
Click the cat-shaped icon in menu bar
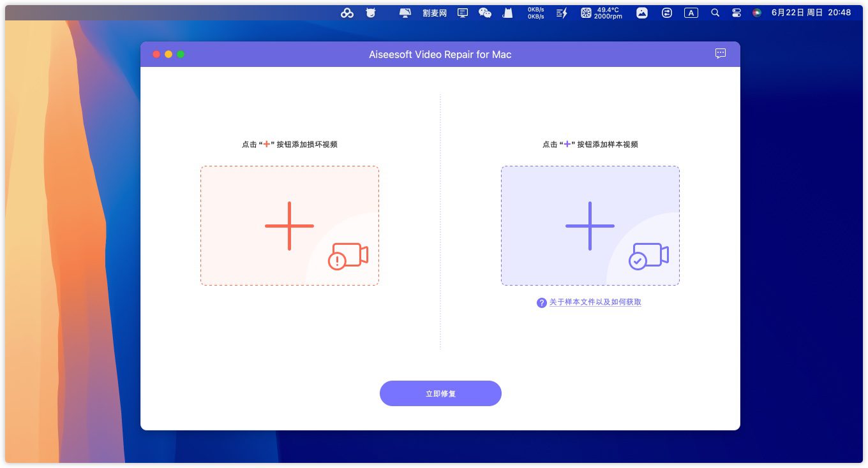[x=507, y=13]
